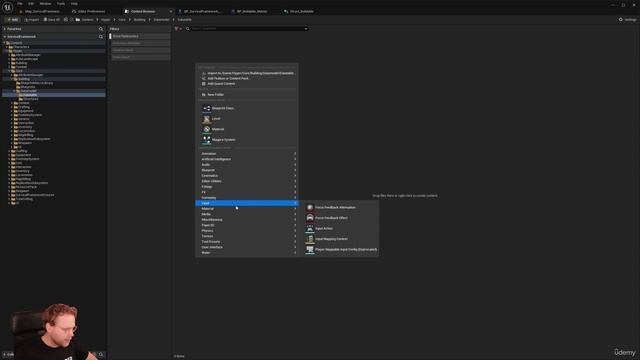The width and height of the screenshot is (640, 360).
Task: Collapse the Content root folder
Action: click(4, 43)
